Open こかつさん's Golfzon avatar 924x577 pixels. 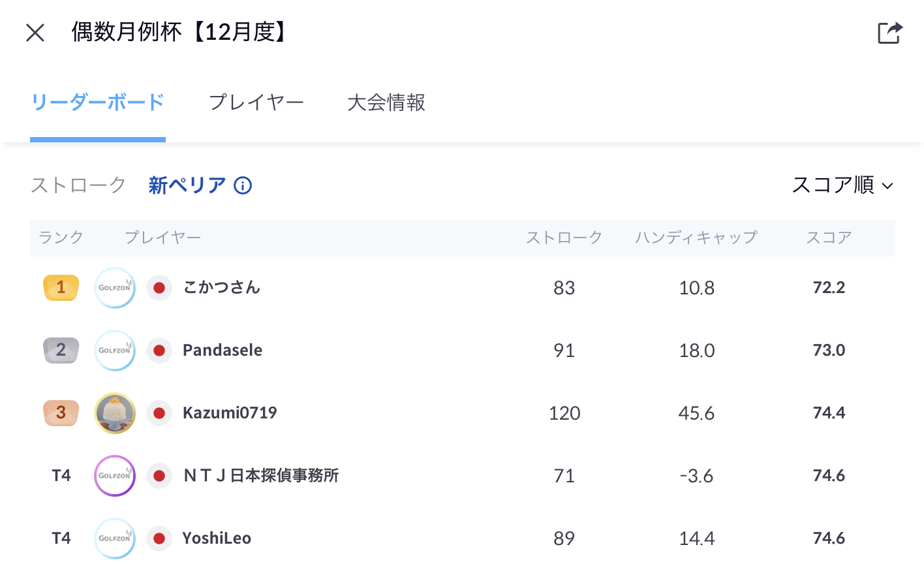115,288
